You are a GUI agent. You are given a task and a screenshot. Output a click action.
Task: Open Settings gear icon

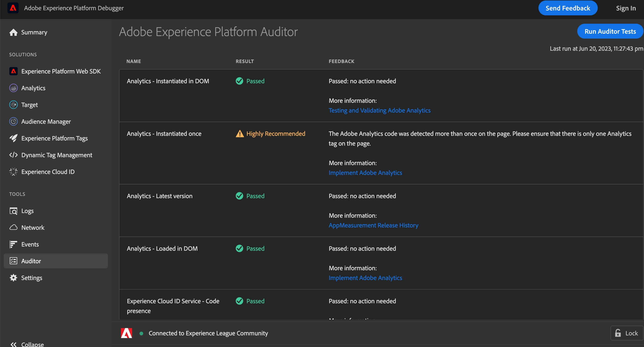click(13, 278)
